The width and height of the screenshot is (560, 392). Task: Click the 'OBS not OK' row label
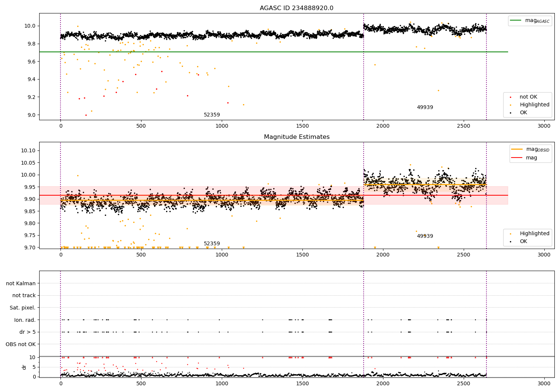click(21, 344)
